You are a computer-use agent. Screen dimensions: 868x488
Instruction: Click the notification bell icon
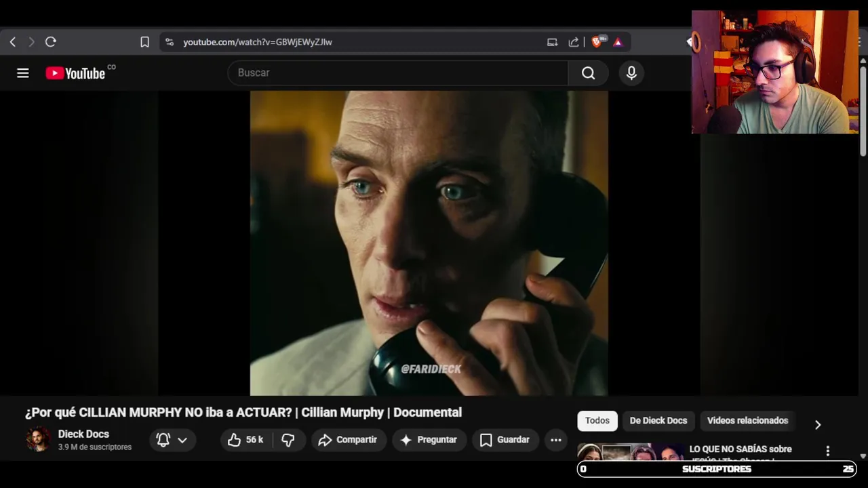(x=163, y=440)
